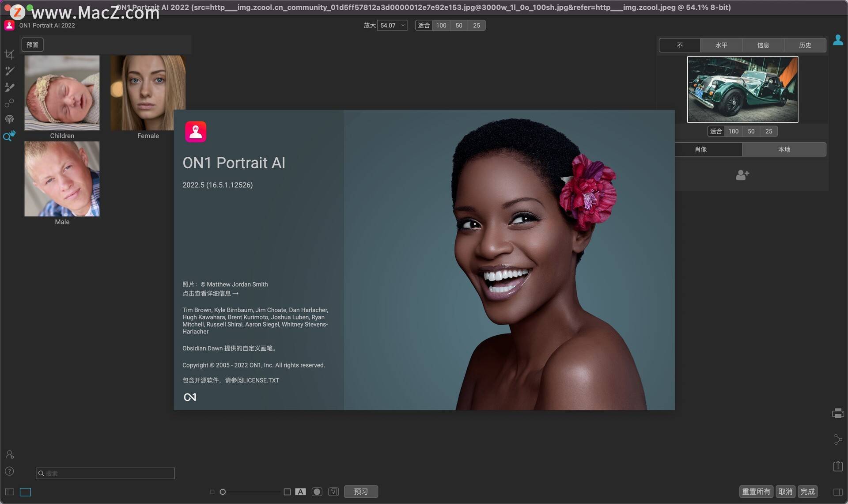Click the 预置 (Presets) button
Image resolution: width=848 pixels, height=504 pixels.
tap(32, 45)
